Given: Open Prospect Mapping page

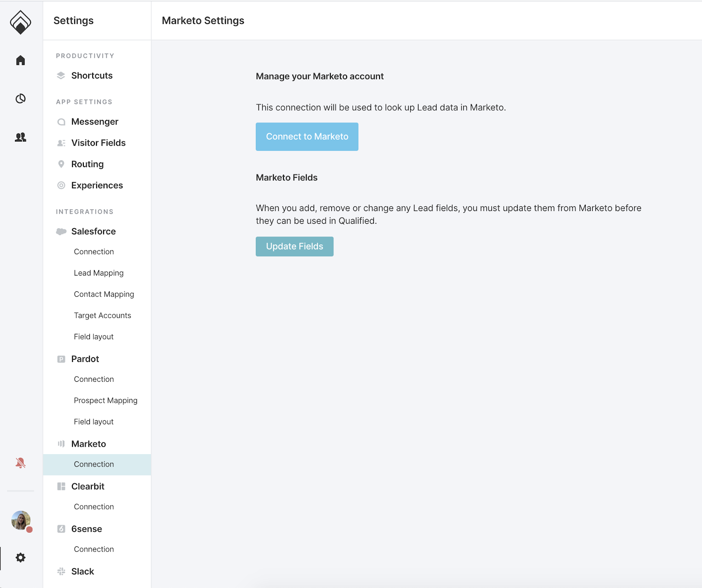Looking at the screenshot, I should (x=106, y=400).
